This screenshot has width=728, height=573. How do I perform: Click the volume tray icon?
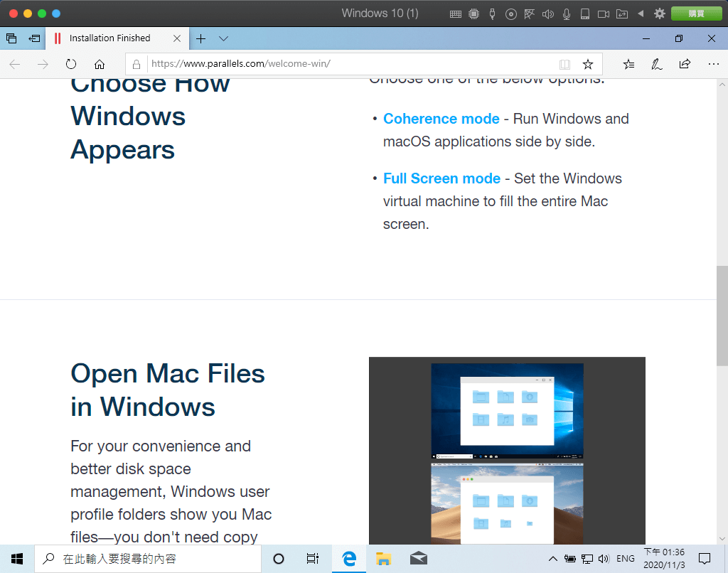pyautogui.click(x=604, y=559)
